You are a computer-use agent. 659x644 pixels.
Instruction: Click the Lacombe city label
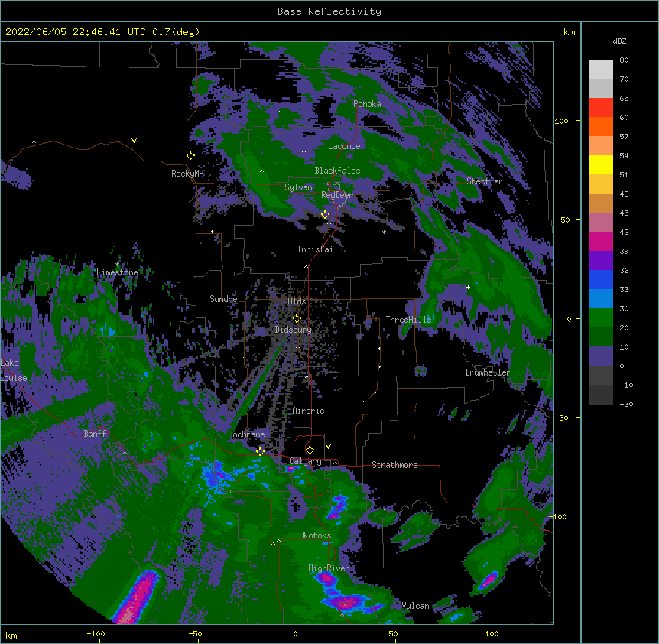click(344, 146)
